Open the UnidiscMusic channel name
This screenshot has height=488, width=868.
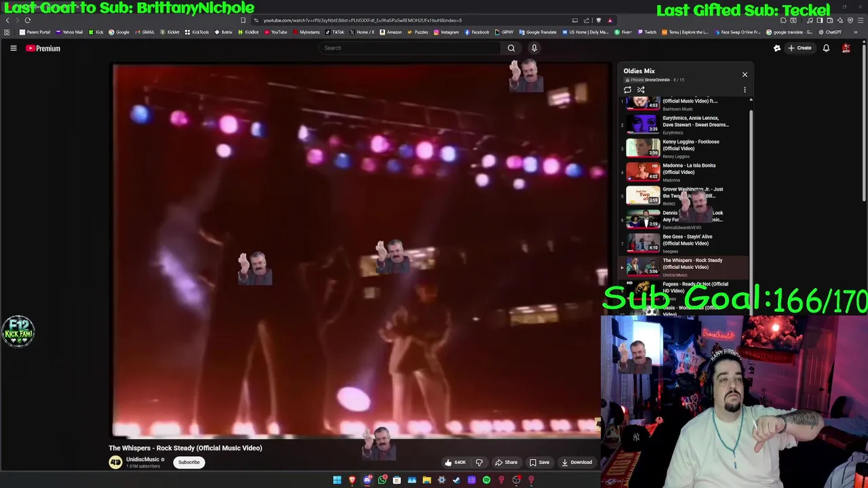142,460
